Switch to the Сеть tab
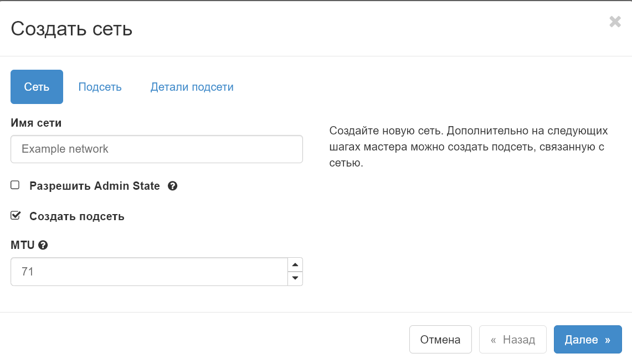This screenshot has height=364, width=632. [37, 87]
